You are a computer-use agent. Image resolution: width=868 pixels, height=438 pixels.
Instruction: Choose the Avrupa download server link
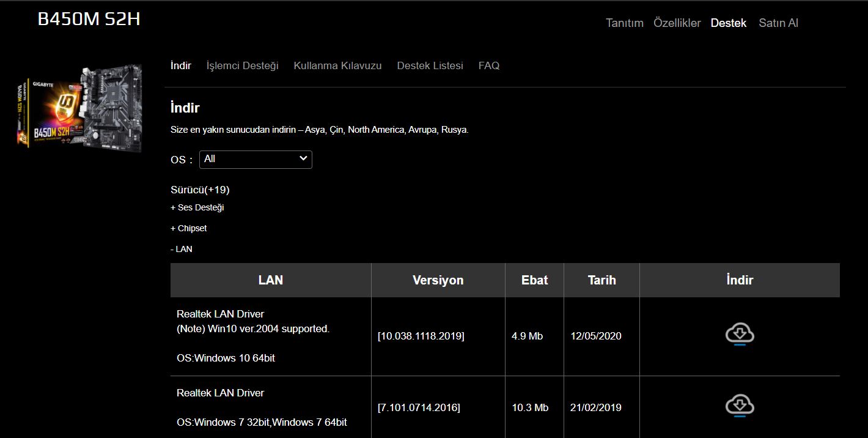click(422, 130)
